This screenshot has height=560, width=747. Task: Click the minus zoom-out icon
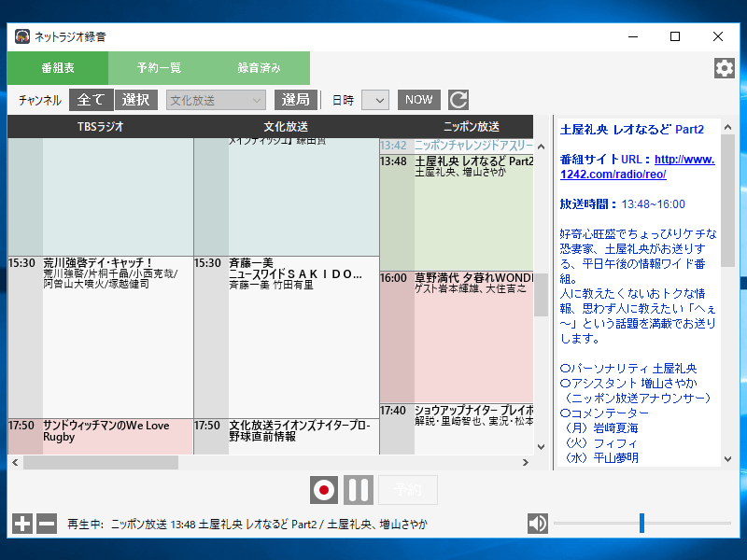point(47,524)
